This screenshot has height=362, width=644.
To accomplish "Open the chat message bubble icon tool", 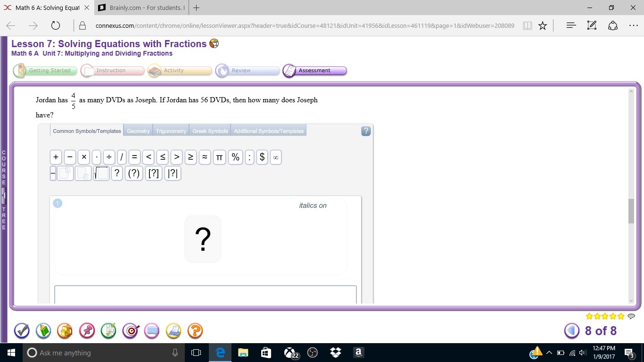I will [152, 331].
